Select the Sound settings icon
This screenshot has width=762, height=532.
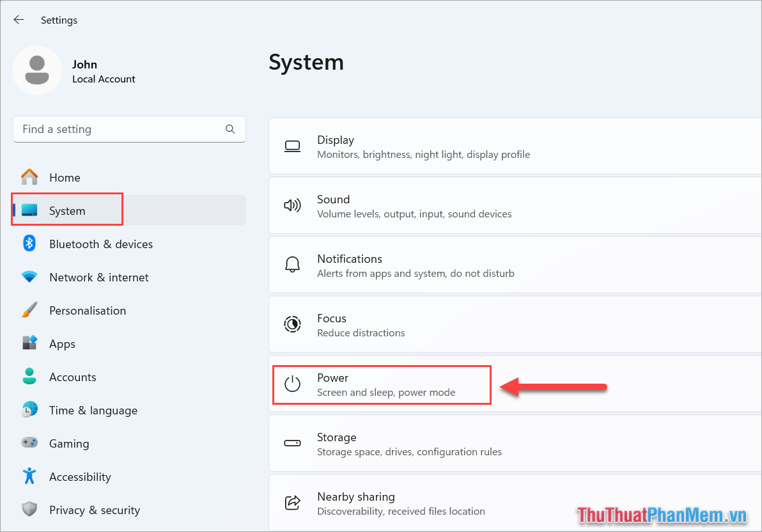(x=292, y=205)
